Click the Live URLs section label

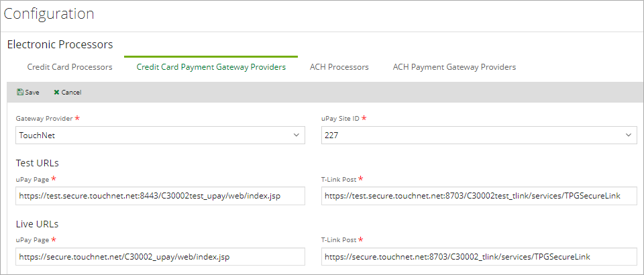[37, 224]
